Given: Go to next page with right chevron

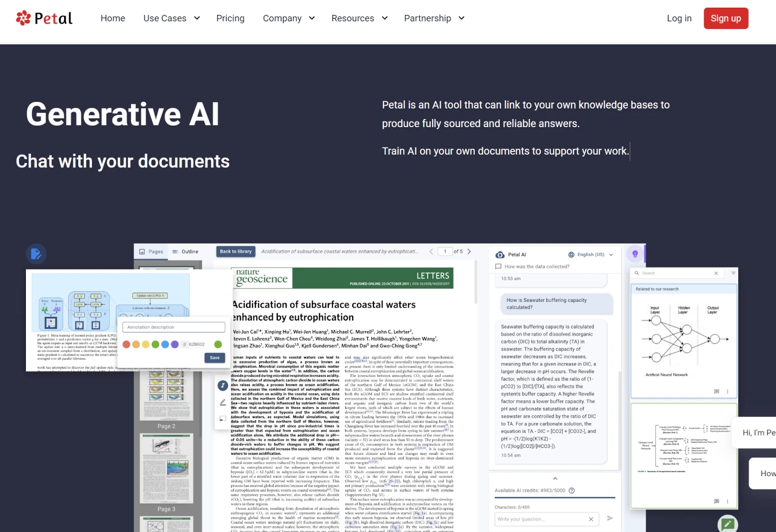Looking at the screenshot, I should pyautogui.click(x=469, y=252).
